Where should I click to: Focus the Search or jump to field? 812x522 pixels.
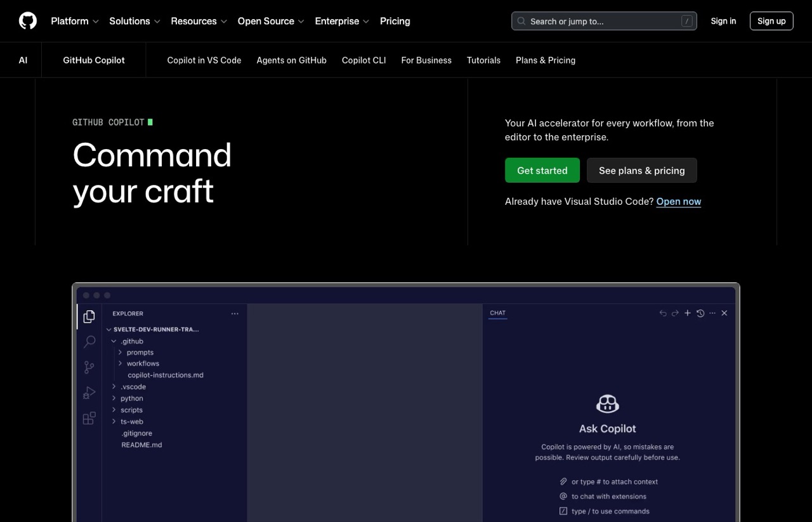click(604, 21)
